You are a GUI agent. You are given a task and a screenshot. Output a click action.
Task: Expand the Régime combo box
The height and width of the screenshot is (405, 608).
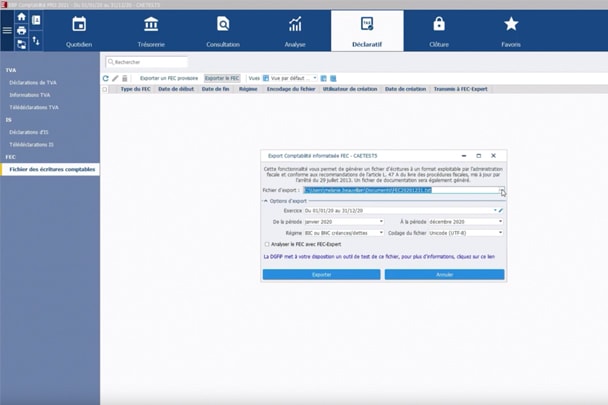pyautogui.click(x=381, y=233)
